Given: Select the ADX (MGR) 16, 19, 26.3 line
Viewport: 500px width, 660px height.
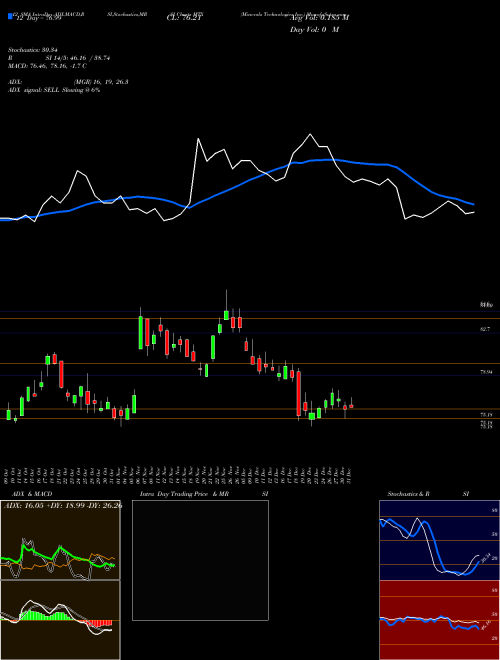Looking at the screenshot, I should pos(68,82).
